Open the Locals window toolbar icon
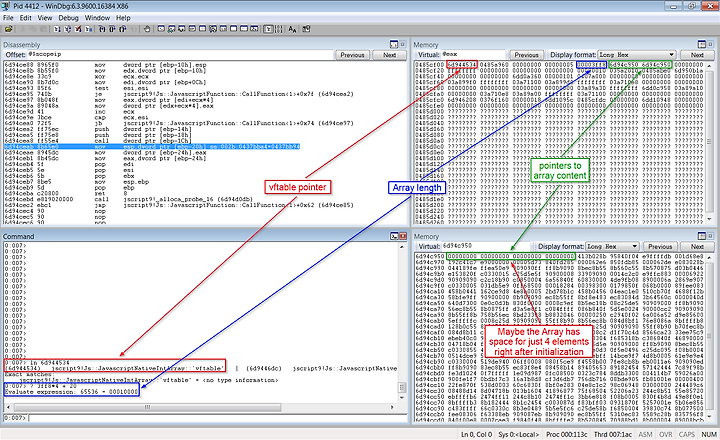The height and width of the screenshot is (440, 720). pyautogui.click(x=181, y=29)
